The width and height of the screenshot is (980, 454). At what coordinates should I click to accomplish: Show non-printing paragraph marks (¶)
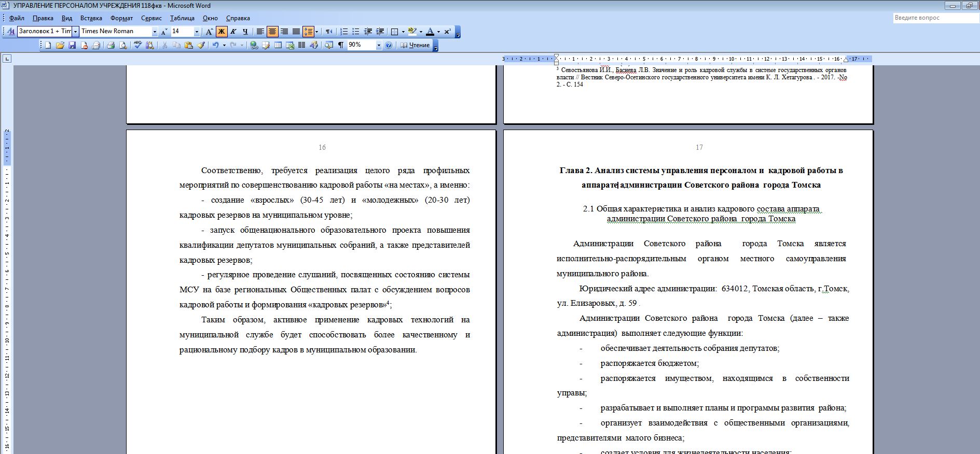point(341,46)
